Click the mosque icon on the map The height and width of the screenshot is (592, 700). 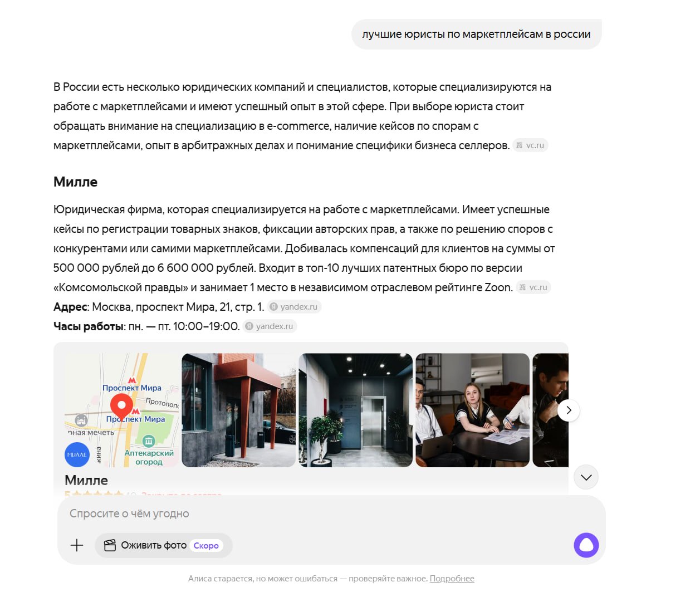click(81, 420)
